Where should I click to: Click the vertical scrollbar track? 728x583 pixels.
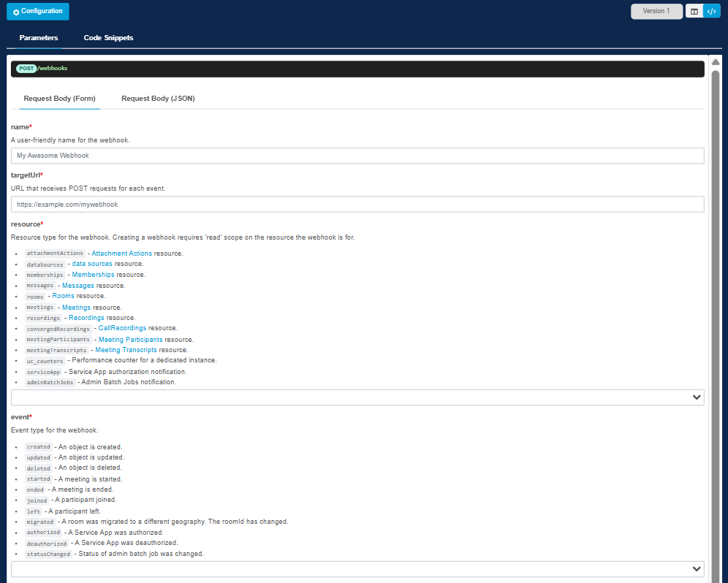coord(716,329)
